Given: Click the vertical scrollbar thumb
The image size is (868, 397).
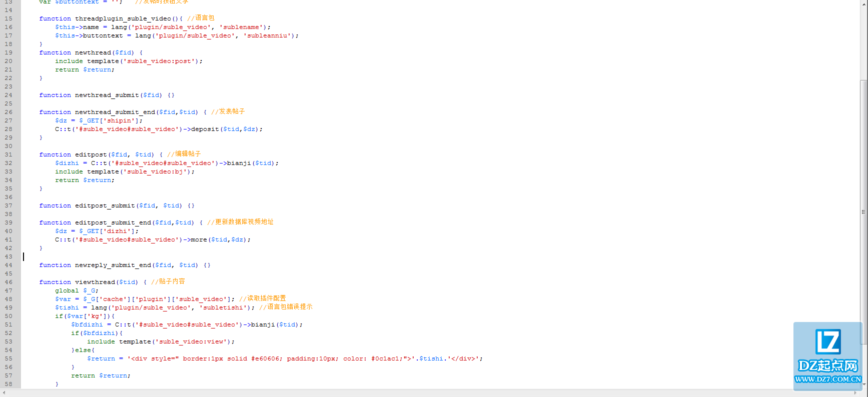Looking at the screenshot, I should (x=863, y=212).
